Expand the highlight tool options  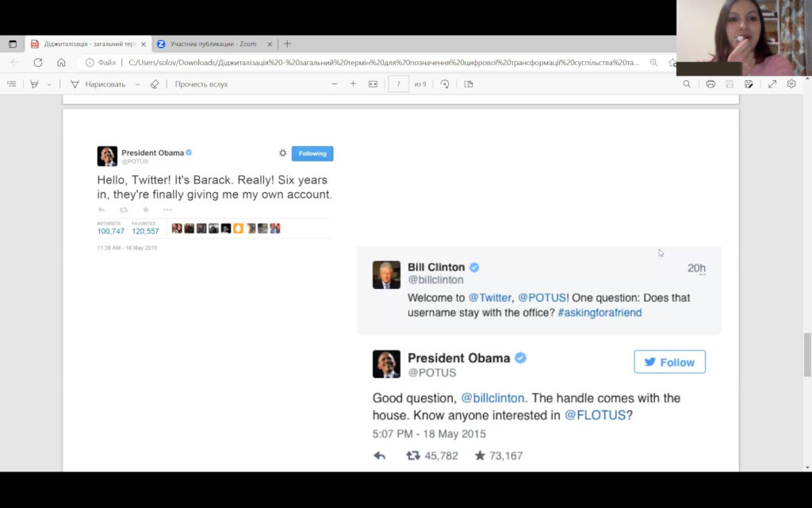click(49, 84)
